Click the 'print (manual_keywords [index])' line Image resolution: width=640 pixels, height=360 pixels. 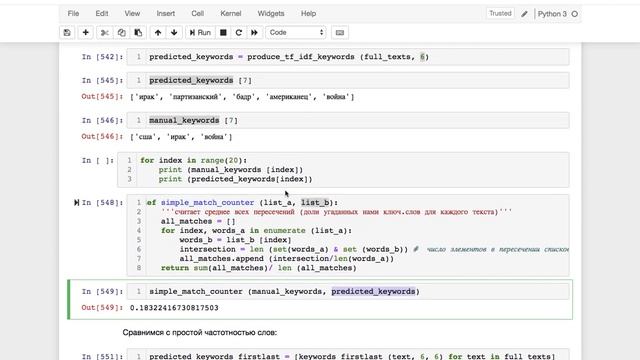pos(231,170)
